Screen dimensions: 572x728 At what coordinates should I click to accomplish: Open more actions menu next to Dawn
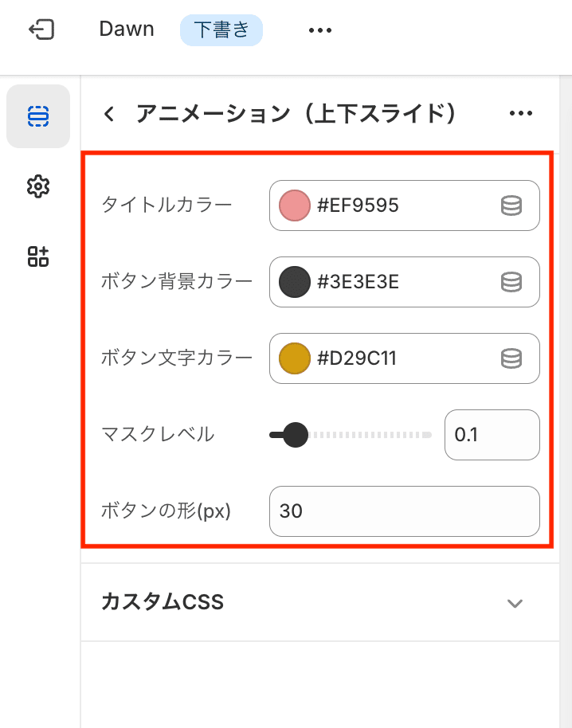[320, 30]
